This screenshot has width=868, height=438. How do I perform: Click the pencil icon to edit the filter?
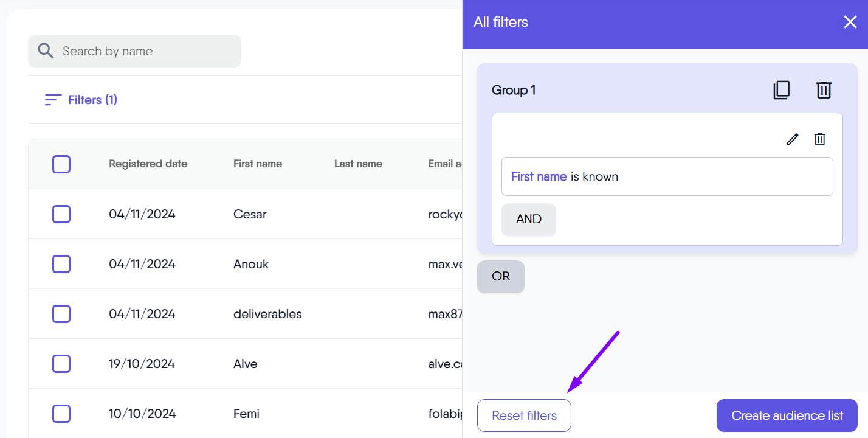pos(791,139)
